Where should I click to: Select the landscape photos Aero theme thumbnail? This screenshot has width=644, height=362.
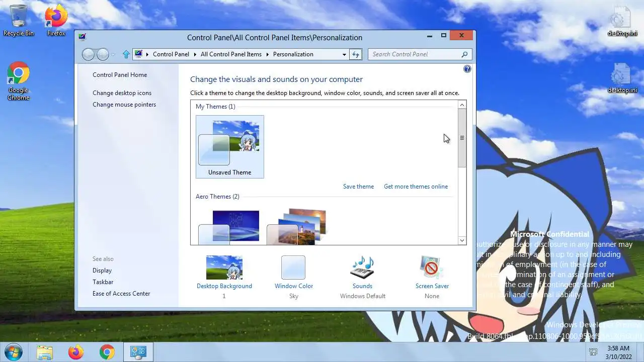click(x=297, y=227)
